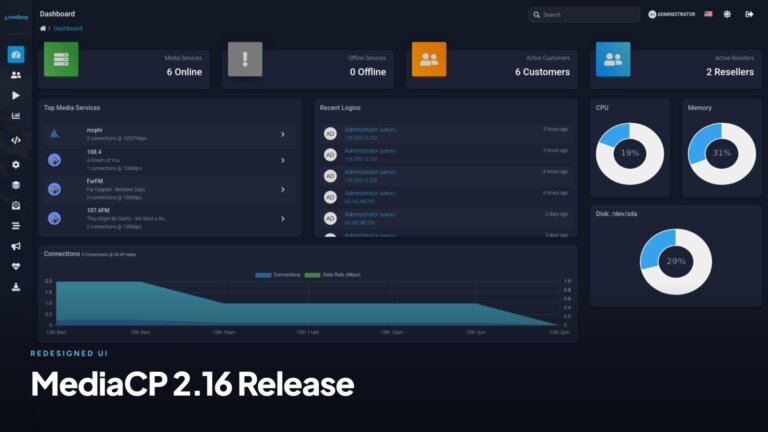Open Administrator login from 5 hours ago
This screenshot has width=768, height=432.
coord(370,151)
